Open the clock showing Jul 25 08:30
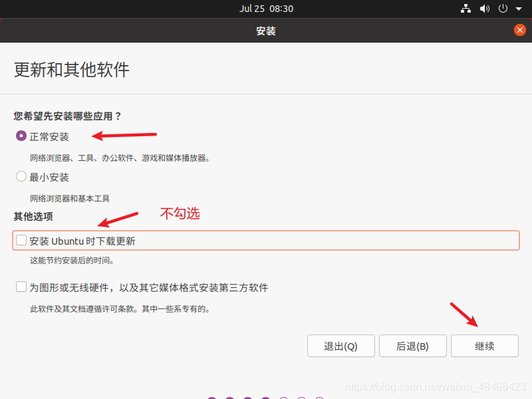Image resolution: width=532 pixels, height=399 pixels. point(266,9)
